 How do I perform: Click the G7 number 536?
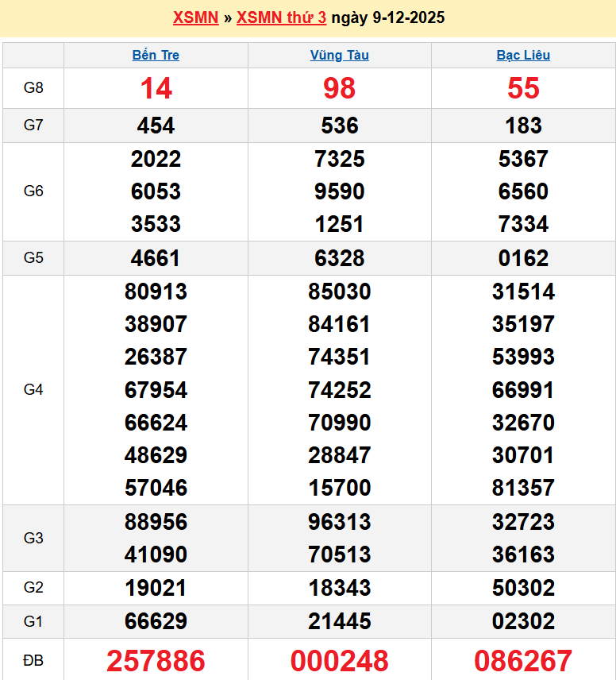(x=339, y=126)
